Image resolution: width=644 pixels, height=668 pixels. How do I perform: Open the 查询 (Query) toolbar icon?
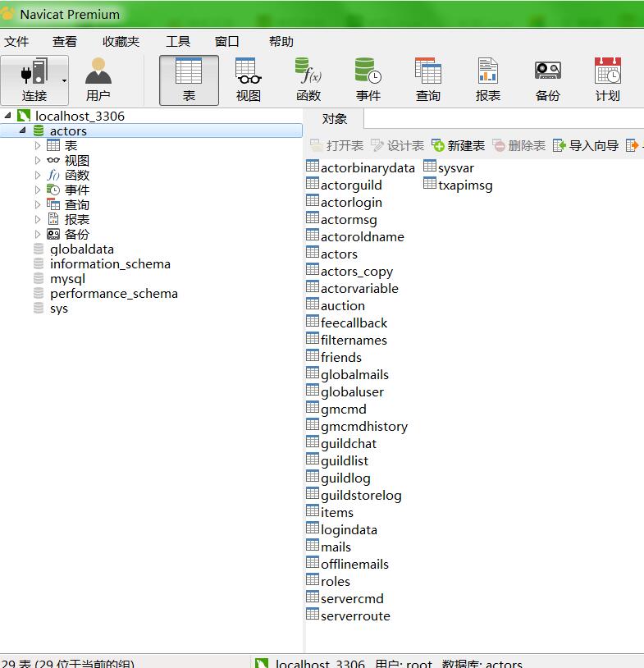pyautogui.click(x=427, y=80)
